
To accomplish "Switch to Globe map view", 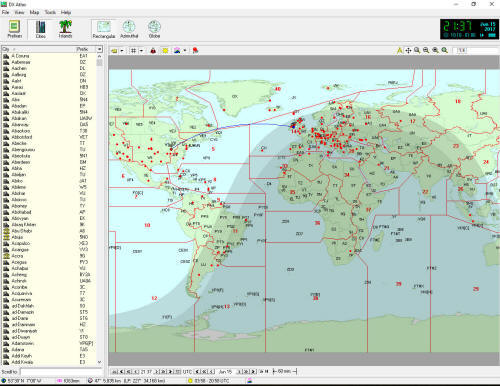I will point(154,29).
